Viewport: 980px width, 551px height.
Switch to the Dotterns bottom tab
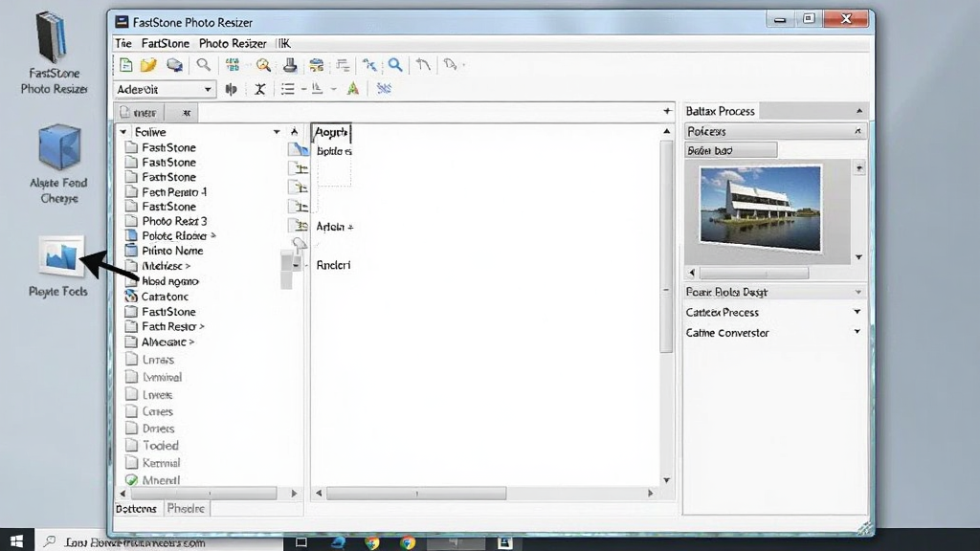pos(136,509)
